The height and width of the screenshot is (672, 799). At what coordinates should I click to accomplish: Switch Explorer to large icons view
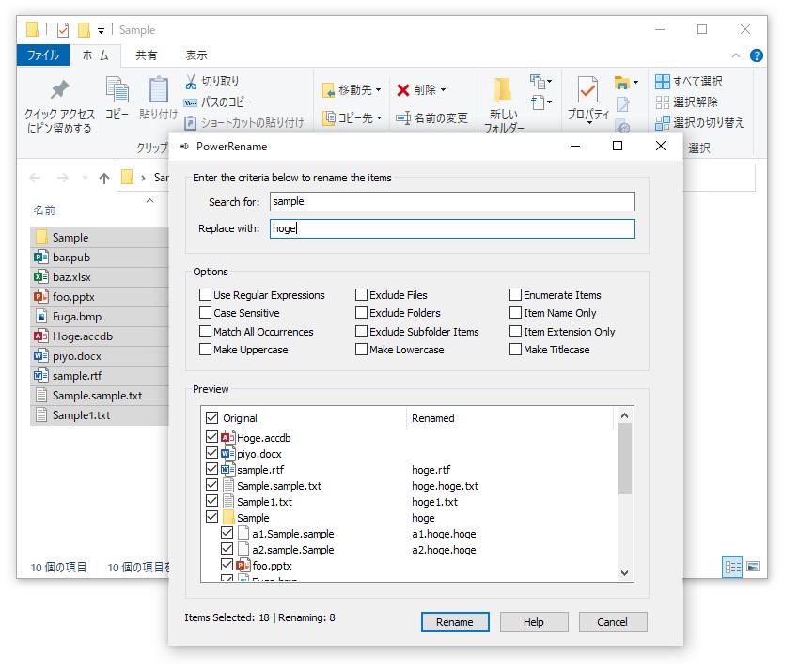pos(753,567)
